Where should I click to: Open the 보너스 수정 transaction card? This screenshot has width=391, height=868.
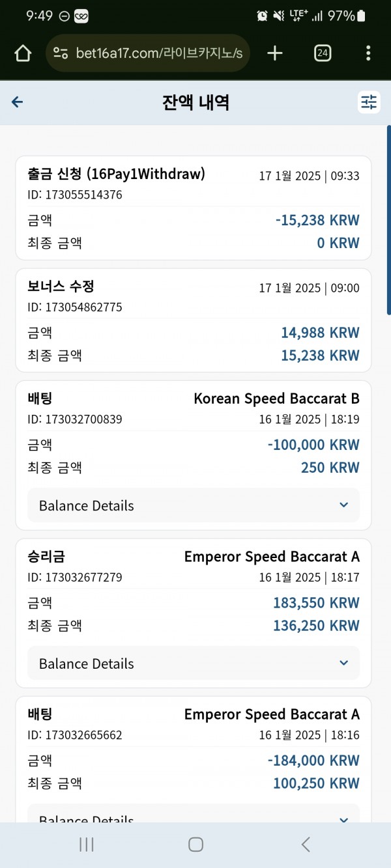[194, 320]
